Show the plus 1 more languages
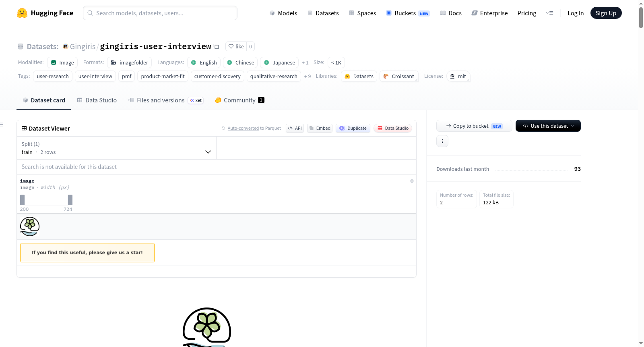This screenshot has height=347, width=644. point(305,62)
